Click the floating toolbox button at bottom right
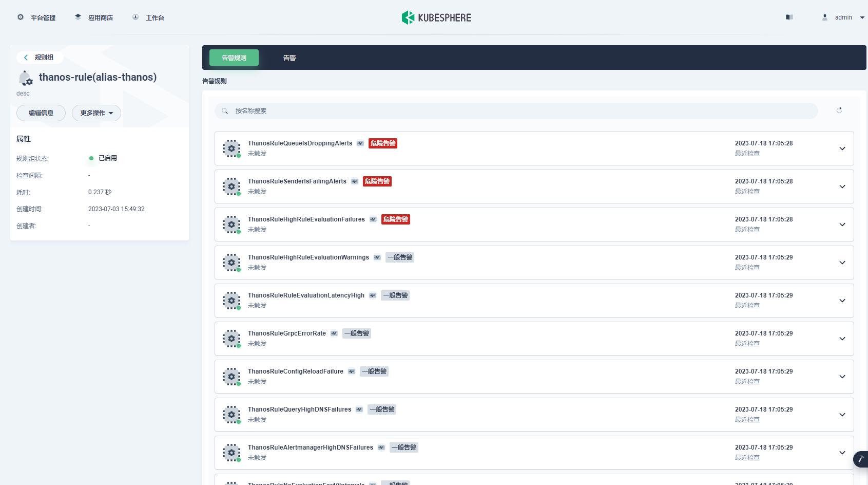The height and width of the screenshot is (485, 868). click(861, 459)
